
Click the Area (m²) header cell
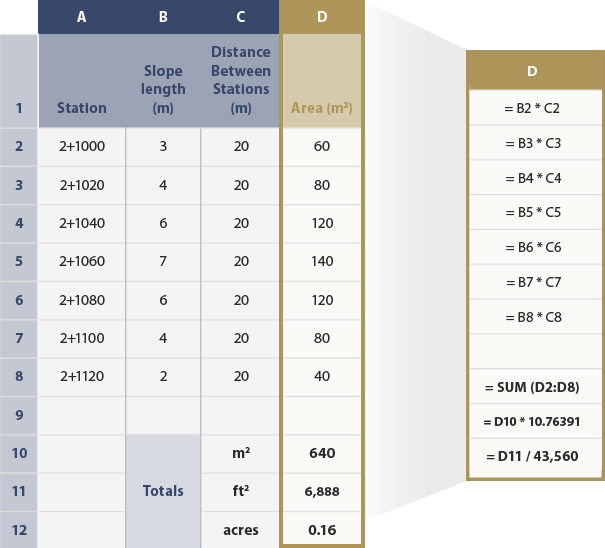[x=322, y=81]
